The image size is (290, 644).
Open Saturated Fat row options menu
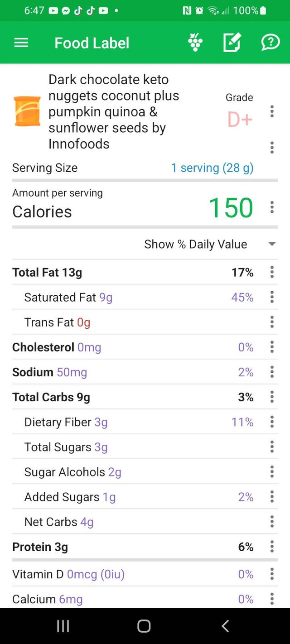click(x=272, y=297)
